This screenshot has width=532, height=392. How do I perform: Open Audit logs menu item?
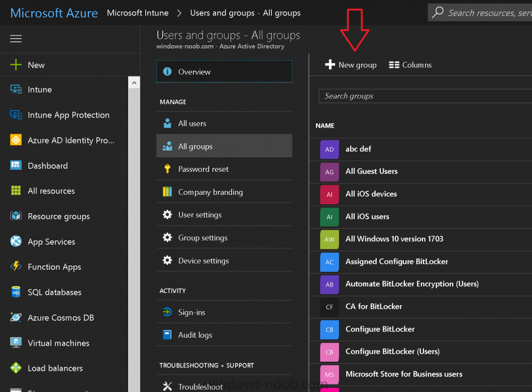click(225, 335)
